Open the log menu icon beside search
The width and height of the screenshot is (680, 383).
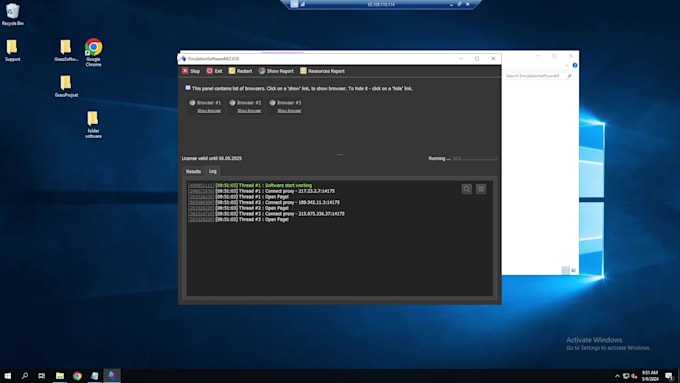coord(481,189)
